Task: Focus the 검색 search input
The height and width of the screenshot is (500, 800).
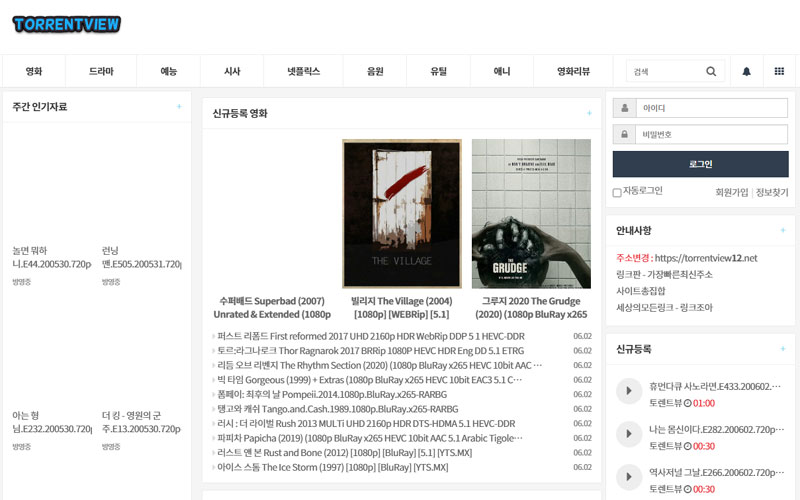Action: (666, 71)
